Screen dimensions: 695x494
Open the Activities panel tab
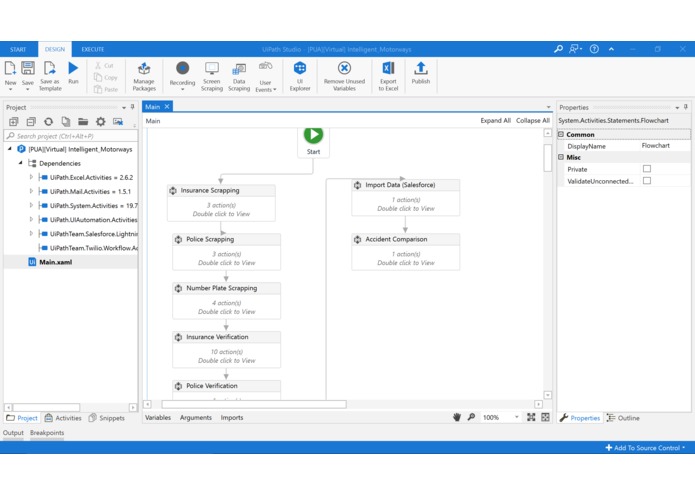point(63,418)
